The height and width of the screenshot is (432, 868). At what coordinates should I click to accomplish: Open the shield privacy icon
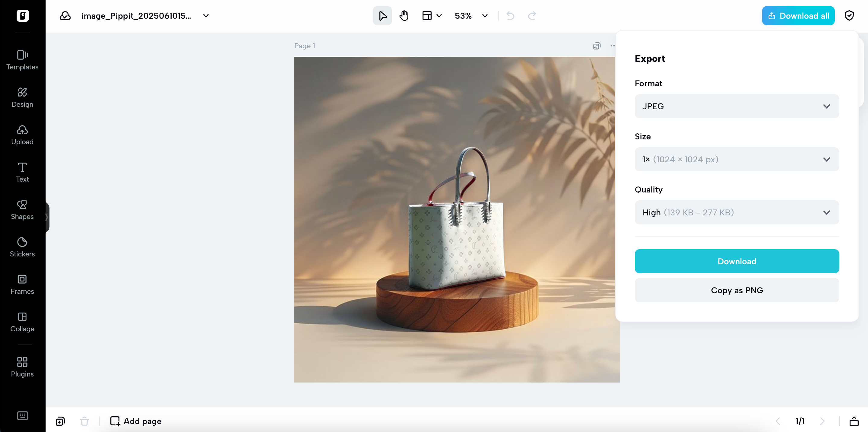click(x=849, y=16)
